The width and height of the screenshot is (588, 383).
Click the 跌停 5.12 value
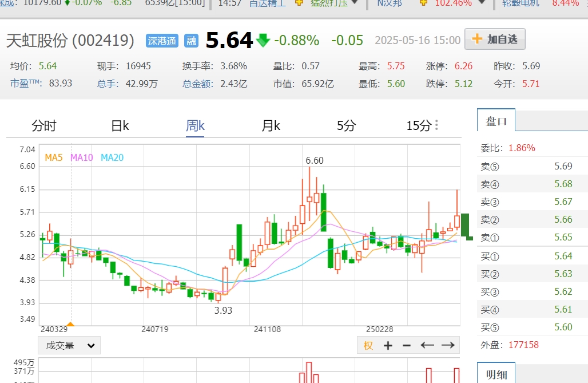tap(463, 84)
